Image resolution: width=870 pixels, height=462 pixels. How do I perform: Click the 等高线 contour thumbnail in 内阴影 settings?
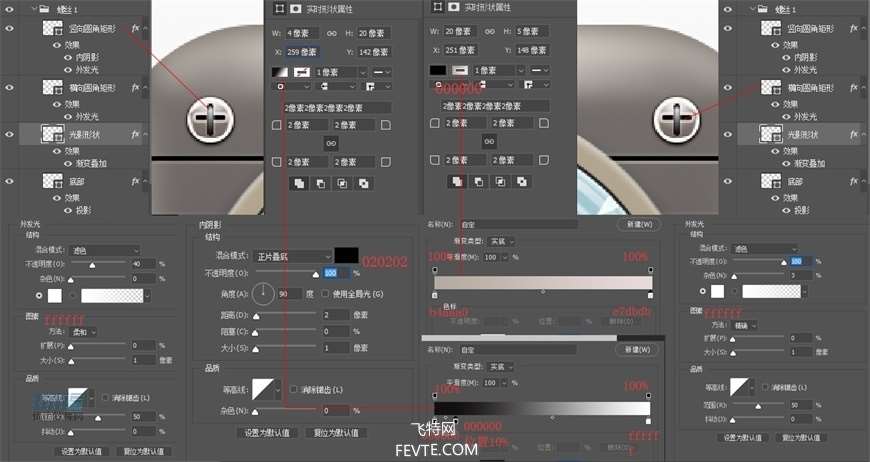(263, 389)
